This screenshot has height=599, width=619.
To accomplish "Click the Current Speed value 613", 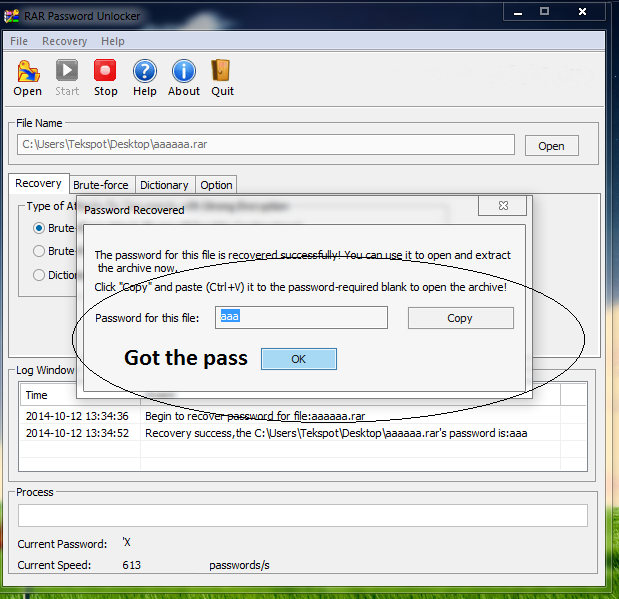I will [x=131, y=565].
